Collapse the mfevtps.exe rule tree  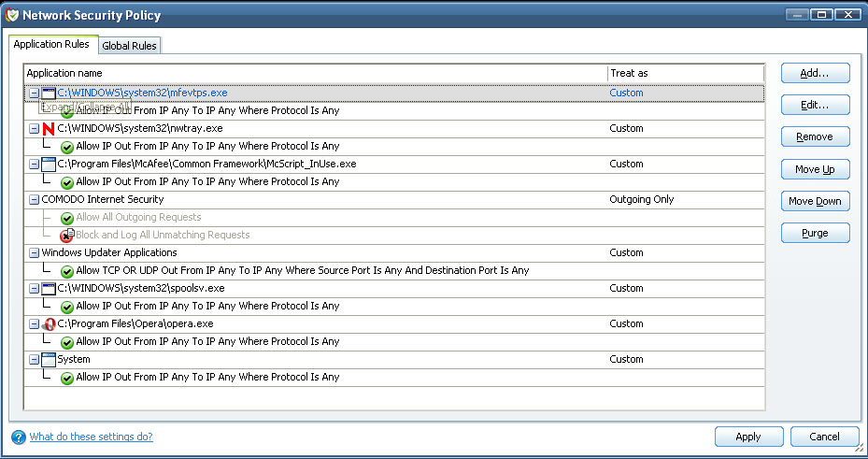pyautogui.click(x=34, y=93)
